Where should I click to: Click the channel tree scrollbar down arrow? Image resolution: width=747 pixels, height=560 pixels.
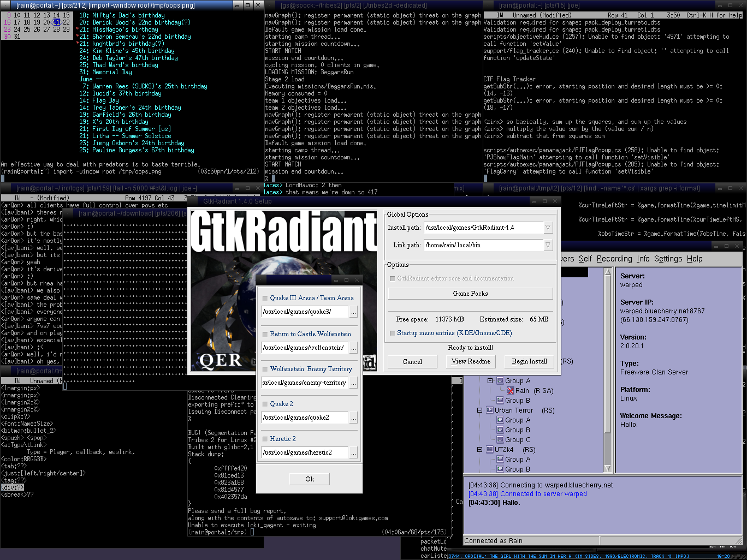[x=608, y=468]
